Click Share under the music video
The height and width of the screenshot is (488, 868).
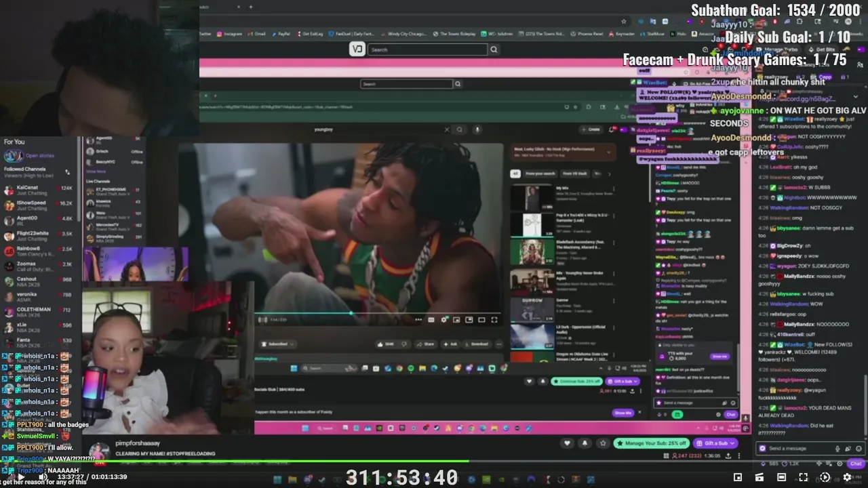coord(427,344)
